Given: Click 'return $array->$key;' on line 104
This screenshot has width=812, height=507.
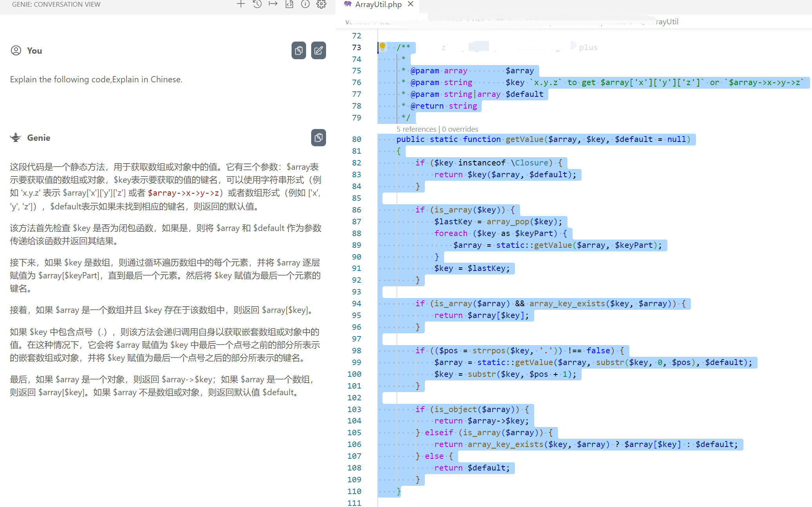Looking at the screenshot, I should click(481, 421).
